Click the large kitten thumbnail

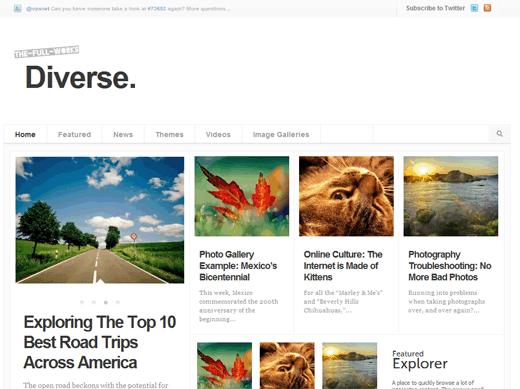pyautogui.click(x=346, y=196)
